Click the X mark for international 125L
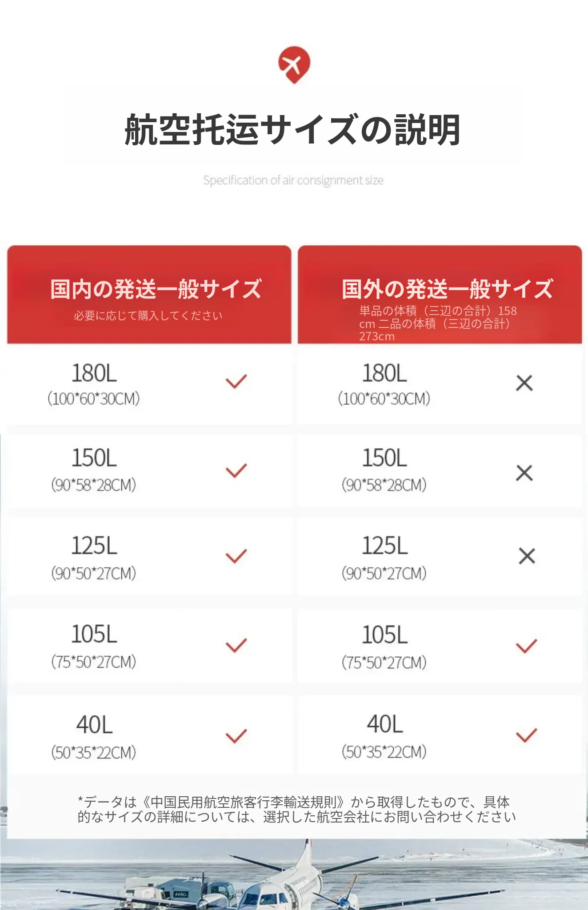 527,556
